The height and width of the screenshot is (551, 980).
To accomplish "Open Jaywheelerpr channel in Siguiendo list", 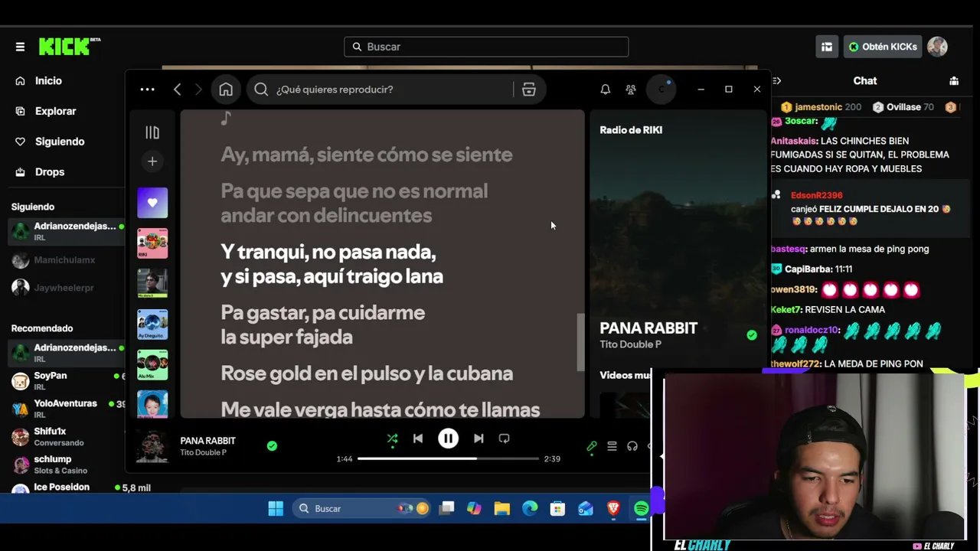I will 65,288.
